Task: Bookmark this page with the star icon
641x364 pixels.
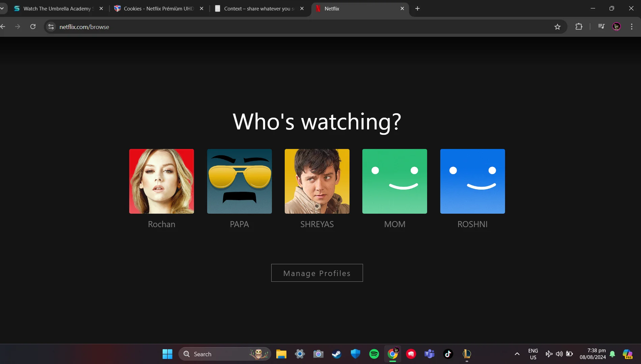Action: (x=557, y=27)
